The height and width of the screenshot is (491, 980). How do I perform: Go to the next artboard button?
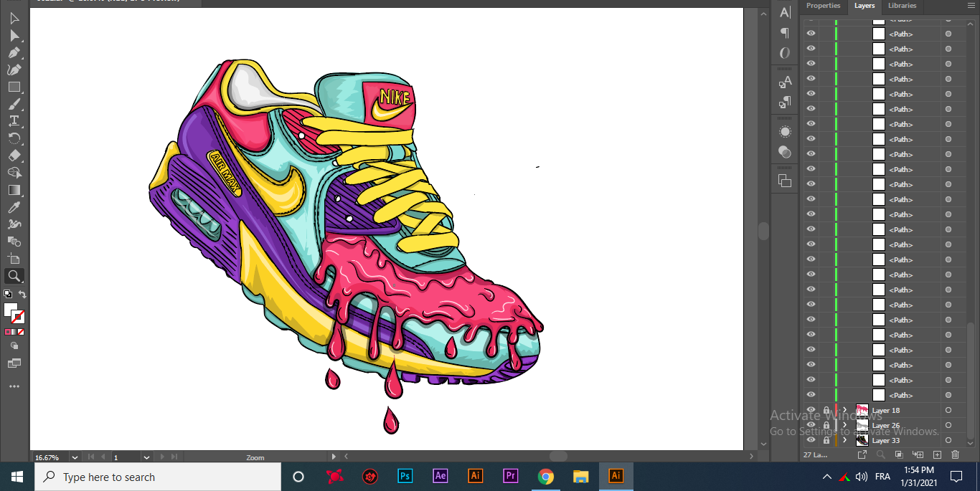pyautogui.click(x=162, y=457)
